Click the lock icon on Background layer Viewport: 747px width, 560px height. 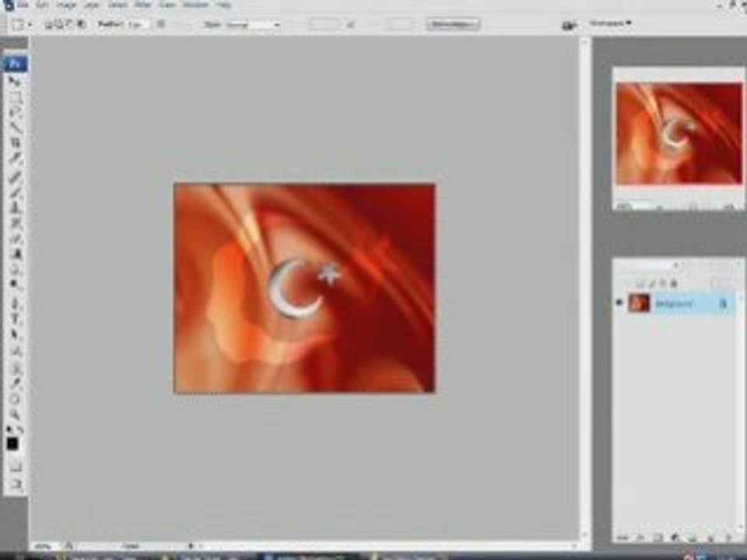pos(723,303)
